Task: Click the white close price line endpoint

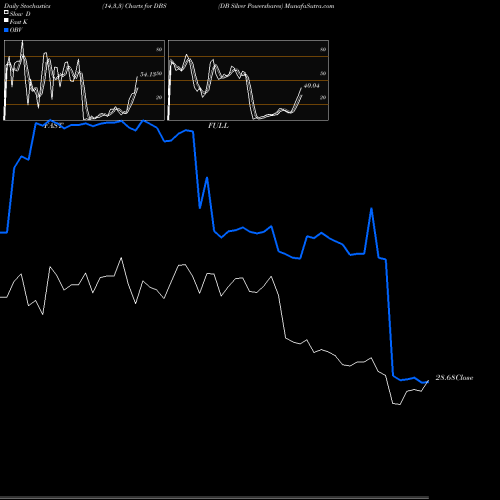Action: [x=428, y=381]
